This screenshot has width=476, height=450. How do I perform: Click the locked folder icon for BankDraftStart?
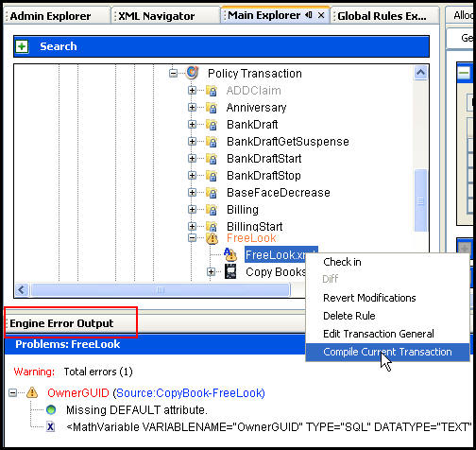coord(212,159)
